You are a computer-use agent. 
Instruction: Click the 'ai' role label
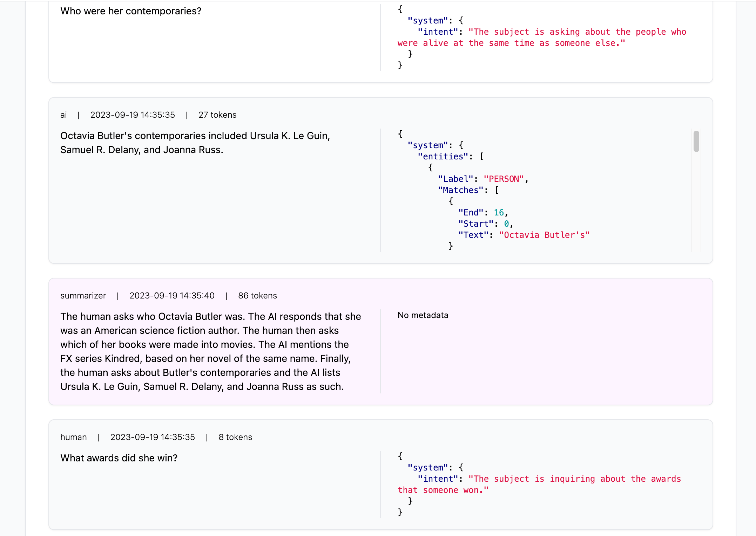(63, 115)
